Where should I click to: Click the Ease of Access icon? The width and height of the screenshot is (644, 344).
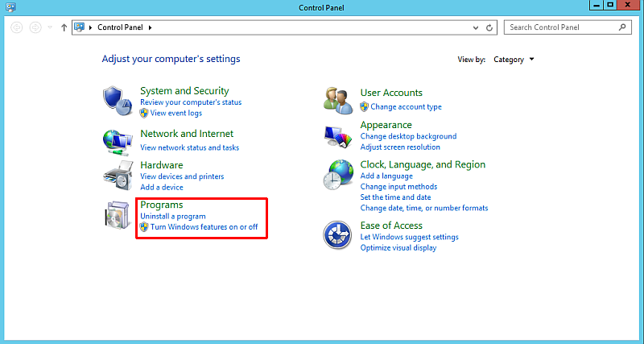(x=337, y=234)
